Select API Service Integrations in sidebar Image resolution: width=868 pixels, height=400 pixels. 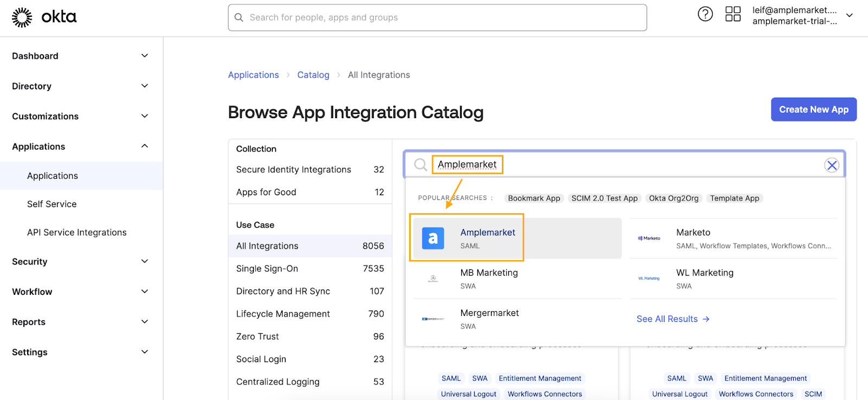[76, 232]
